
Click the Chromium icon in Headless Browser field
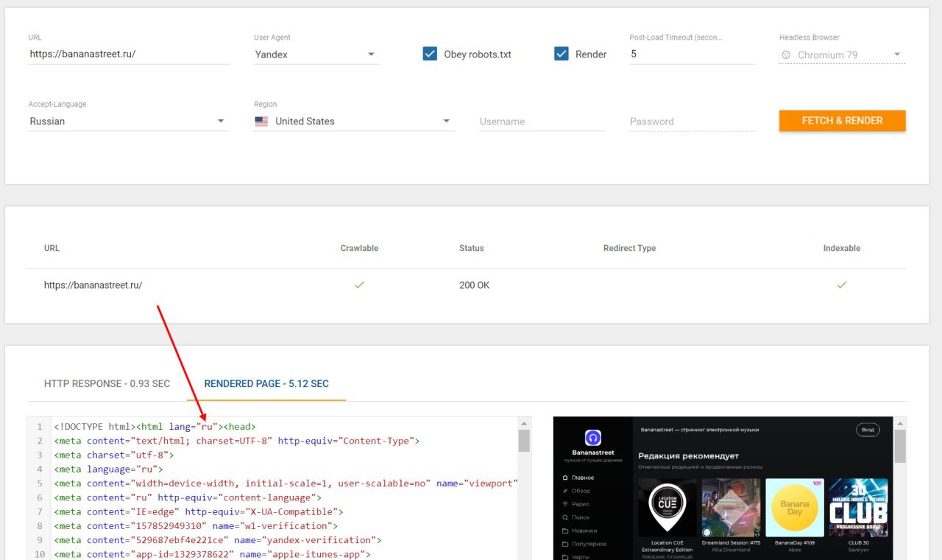[x=786, y=54]
